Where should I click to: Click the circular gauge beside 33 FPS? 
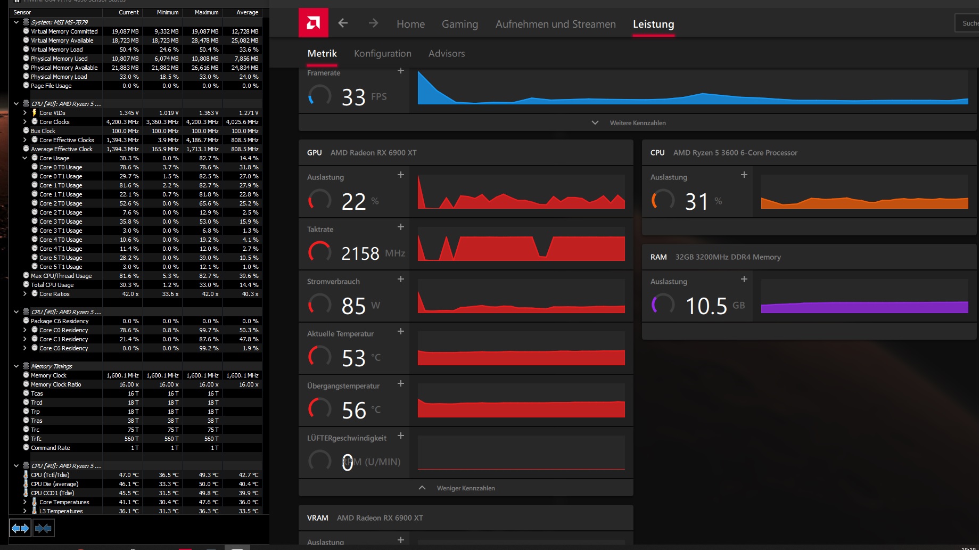coord(320,96)
